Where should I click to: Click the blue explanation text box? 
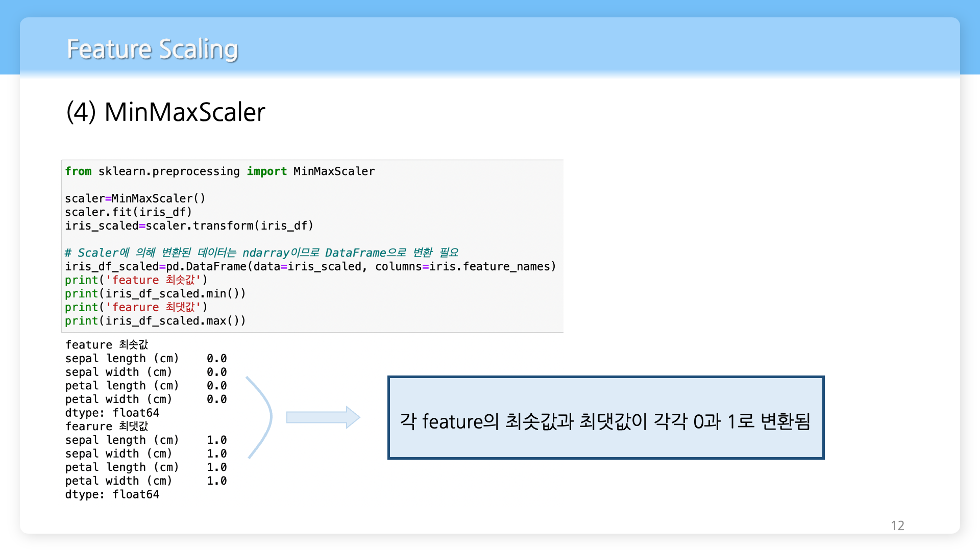[x=605, y=418]
